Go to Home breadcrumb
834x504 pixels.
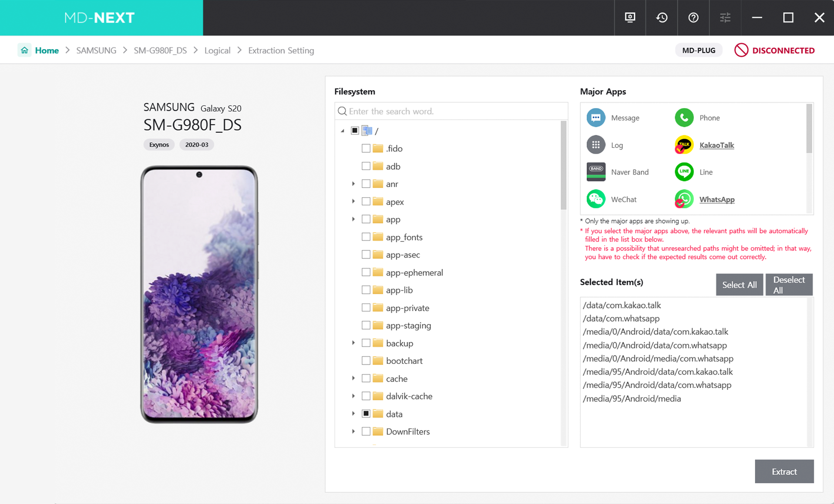point(47,50)
